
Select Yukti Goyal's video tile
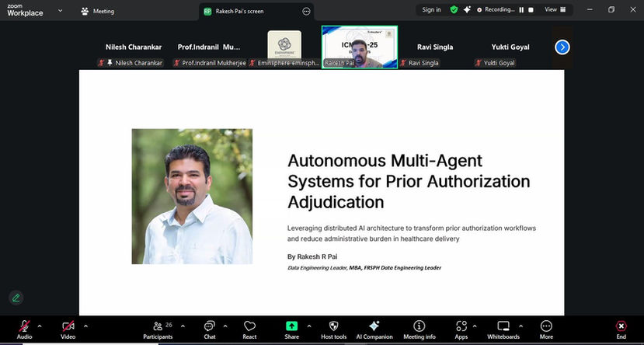[x=510, y=47]
